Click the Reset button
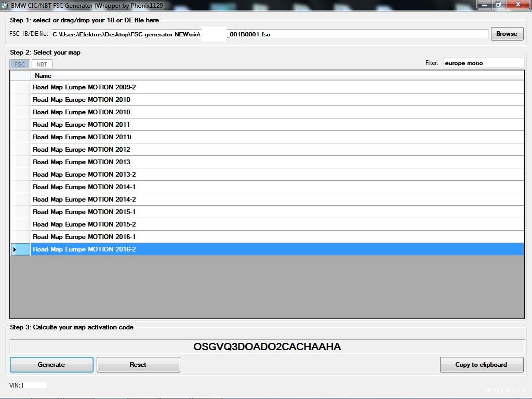 (x=138, y=365)
